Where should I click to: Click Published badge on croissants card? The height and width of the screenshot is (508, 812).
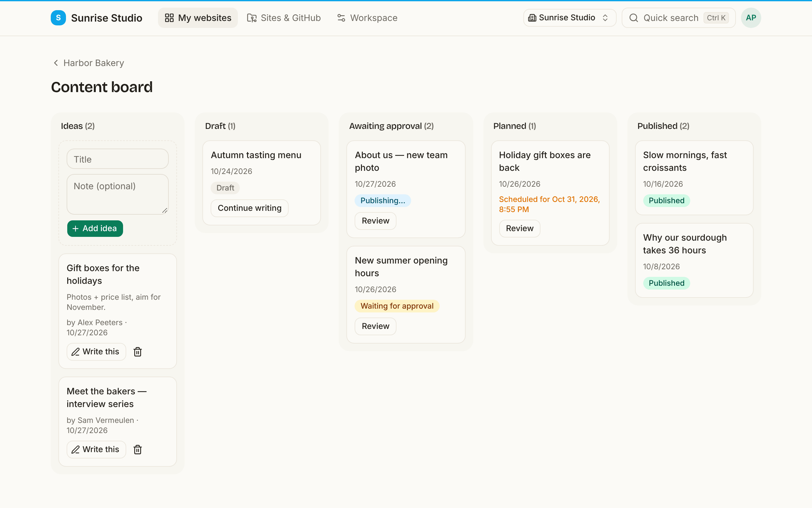tap(666, 201)
